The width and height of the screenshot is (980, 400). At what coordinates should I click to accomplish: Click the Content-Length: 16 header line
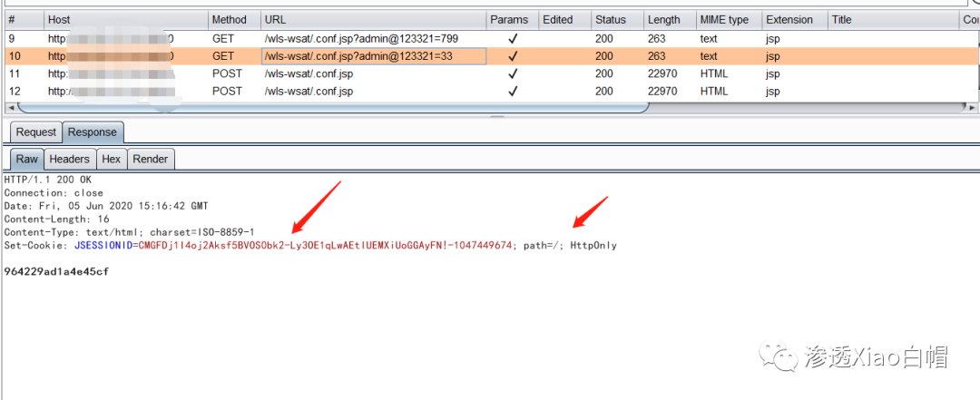pos(57,220)
